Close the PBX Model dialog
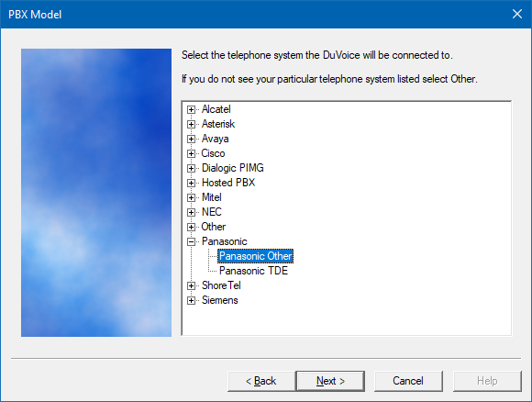The image size is (532, 402). (517, 14)
